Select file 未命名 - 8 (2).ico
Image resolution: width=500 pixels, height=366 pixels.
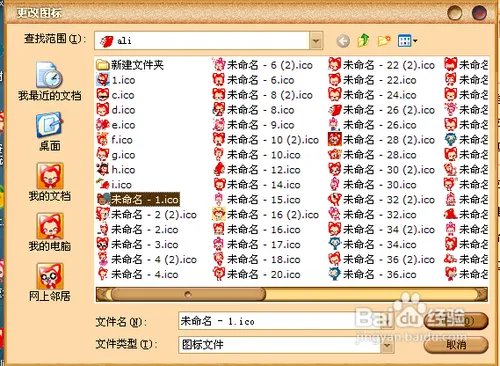(263, 95)
